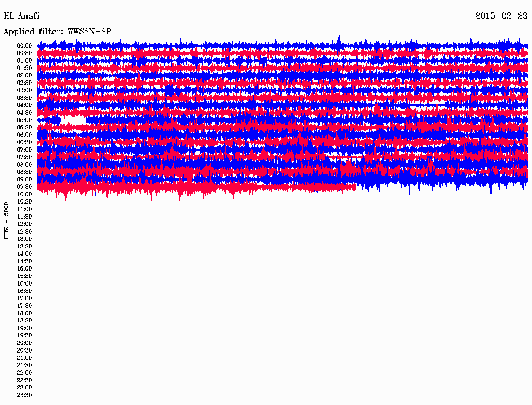
Task: Select the 14:00 time label
Action: [x=24, y=254]
